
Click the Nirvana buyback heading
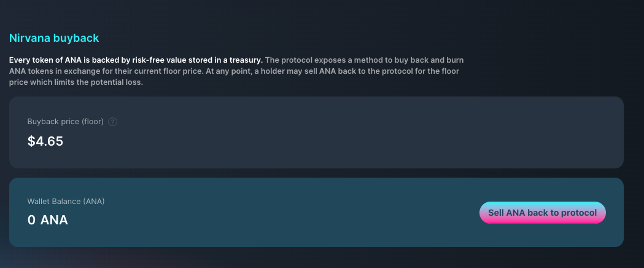[x=54, y=38]
